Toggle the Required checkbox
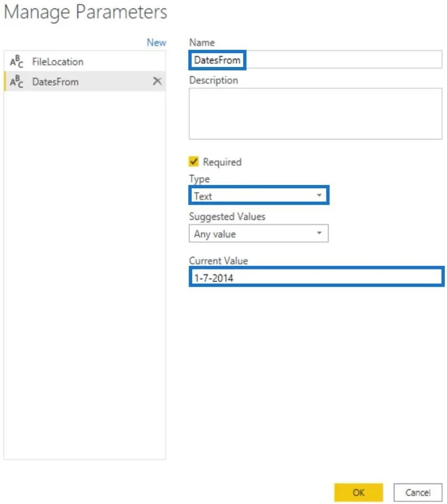The image size is (447, 504). pos(193,161)
